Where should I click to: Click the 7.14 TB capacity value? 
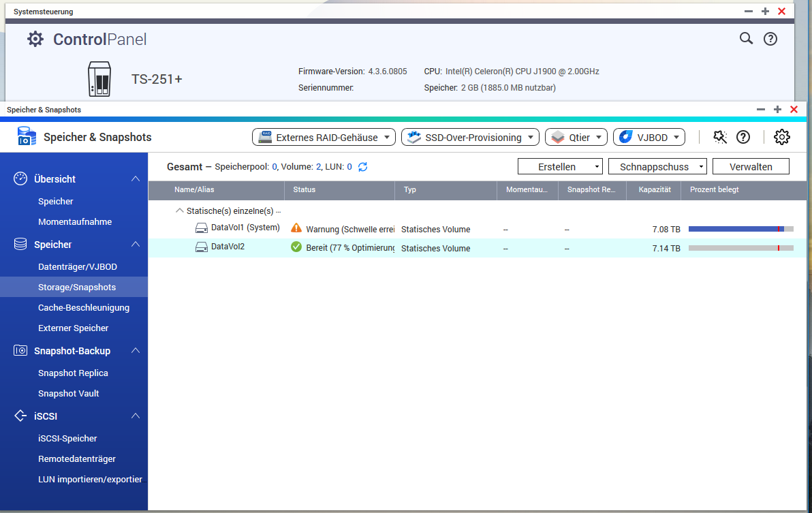[x=666, y=249]
